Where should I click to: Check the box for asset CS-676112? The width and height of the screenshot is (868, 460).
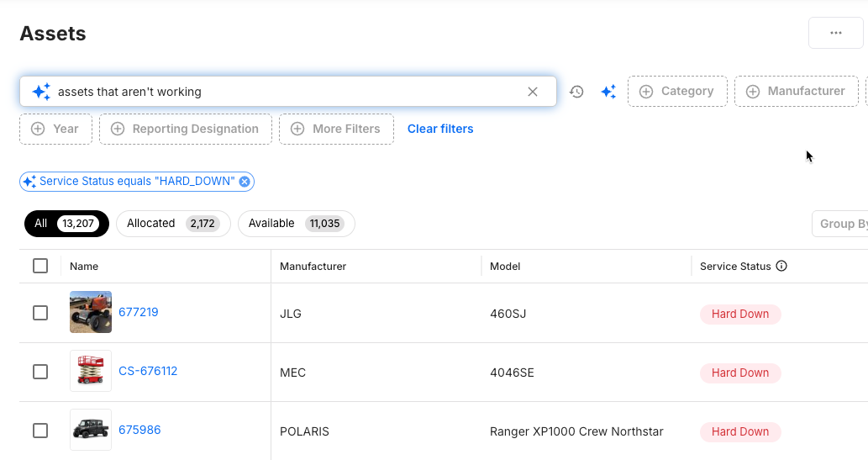pyautogui.click(x=40, y=372)
